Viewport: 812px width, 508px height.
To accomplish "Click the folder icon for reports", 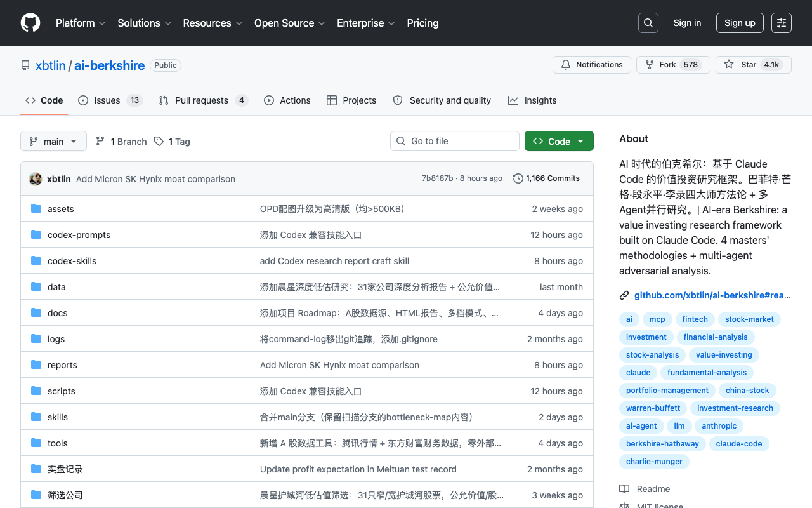I will (x=36, y=365).
